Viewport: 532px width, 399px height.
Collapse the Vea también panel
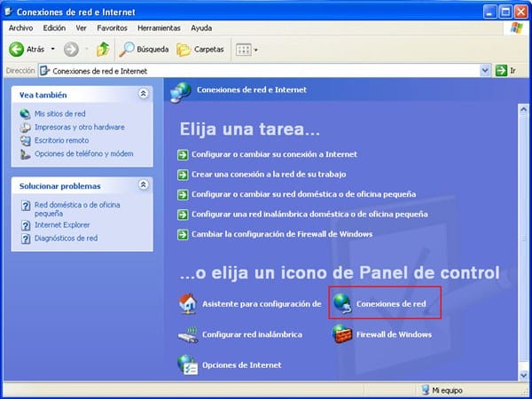[x=144, y=94]
